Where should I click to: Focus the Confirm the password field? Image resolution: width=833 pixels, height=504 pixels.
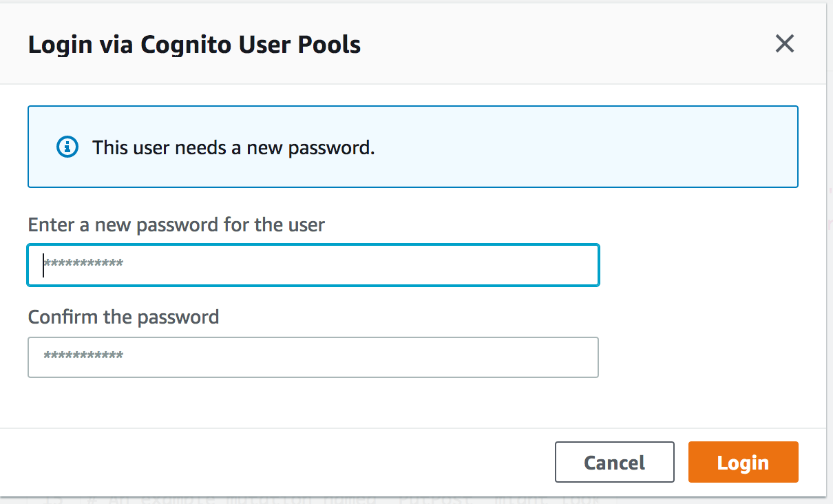click(x=313, y=357)
